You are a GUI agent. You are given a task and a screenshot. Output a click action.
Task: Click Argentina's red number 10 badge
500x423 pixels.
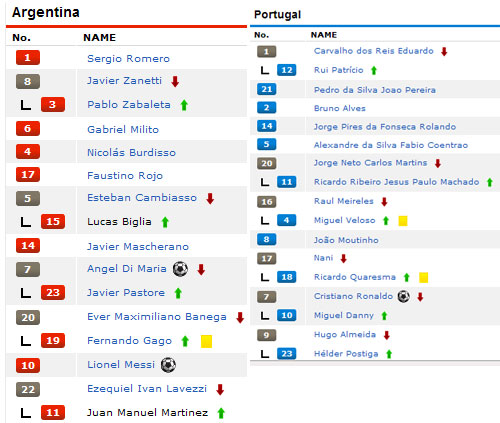pyautogui.click(x=28, y=365)
